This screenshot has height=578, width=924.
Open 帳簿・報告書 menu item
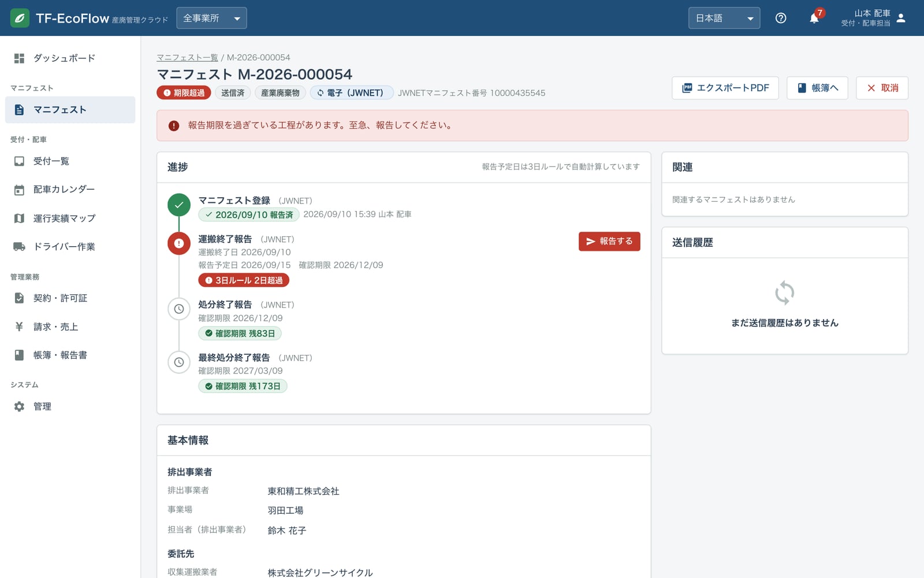click(70, 355)
